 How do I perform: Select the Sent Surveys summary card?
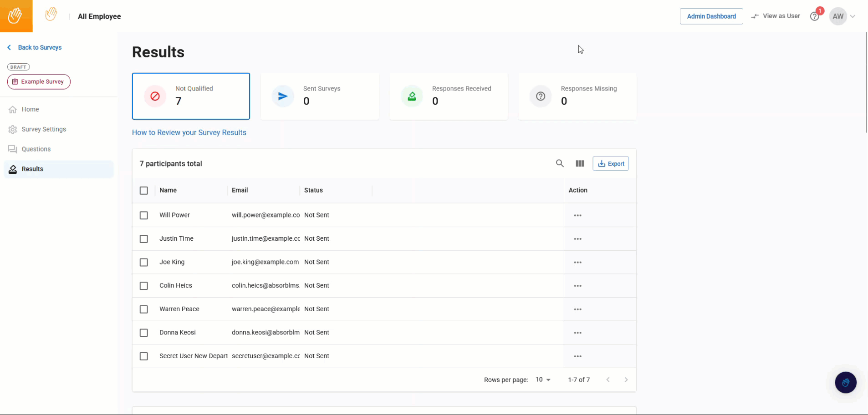pyautogui.click(x=320, y=96)
